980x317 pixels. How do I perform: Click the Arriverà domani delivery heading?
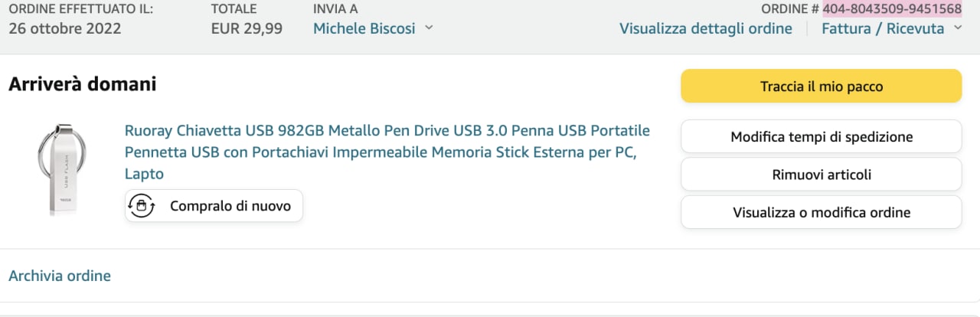pos(83,84)
